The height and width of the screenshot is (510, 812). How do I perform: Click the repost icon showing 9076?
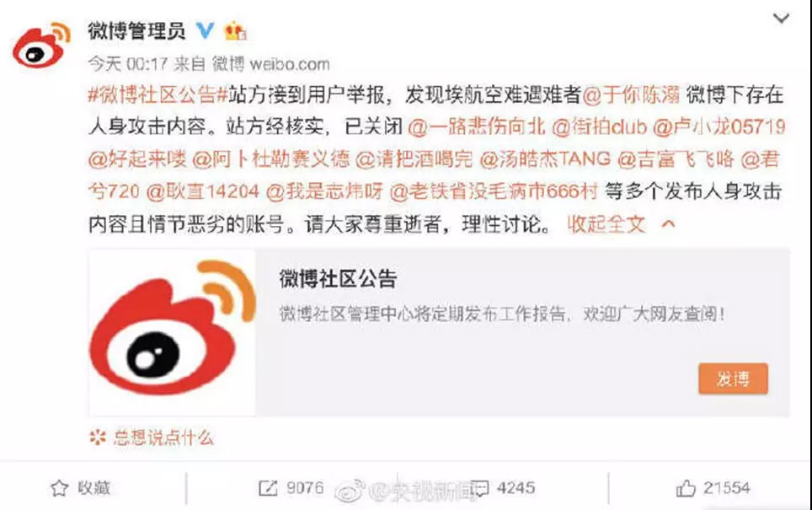(x=268, y=488)
